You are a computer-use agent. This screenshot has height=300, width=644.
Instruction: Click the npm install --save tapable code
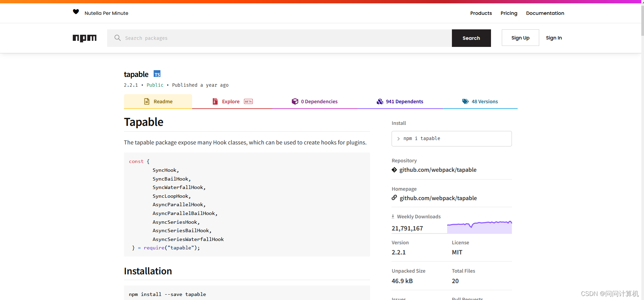167,294
